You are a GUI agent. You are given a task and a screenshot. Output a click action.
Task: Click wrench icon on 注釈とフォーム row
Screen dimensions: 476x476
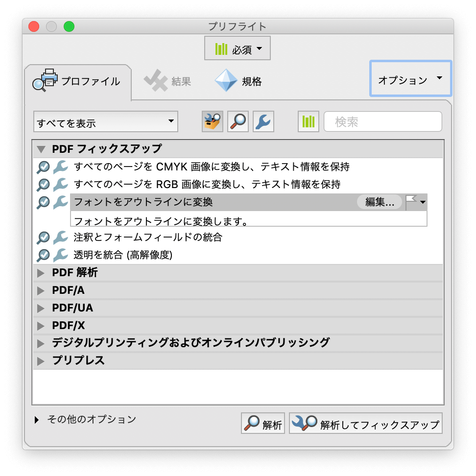click(x=61, y=238)
